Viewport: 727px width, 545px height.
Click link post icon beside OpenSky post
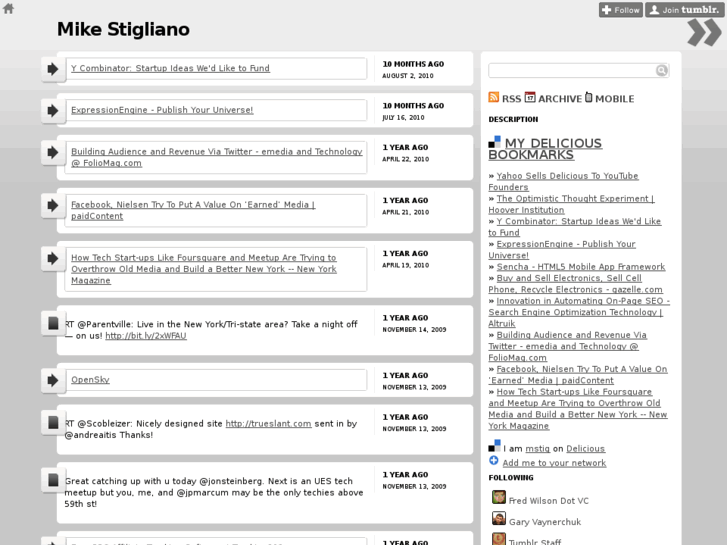53,380
